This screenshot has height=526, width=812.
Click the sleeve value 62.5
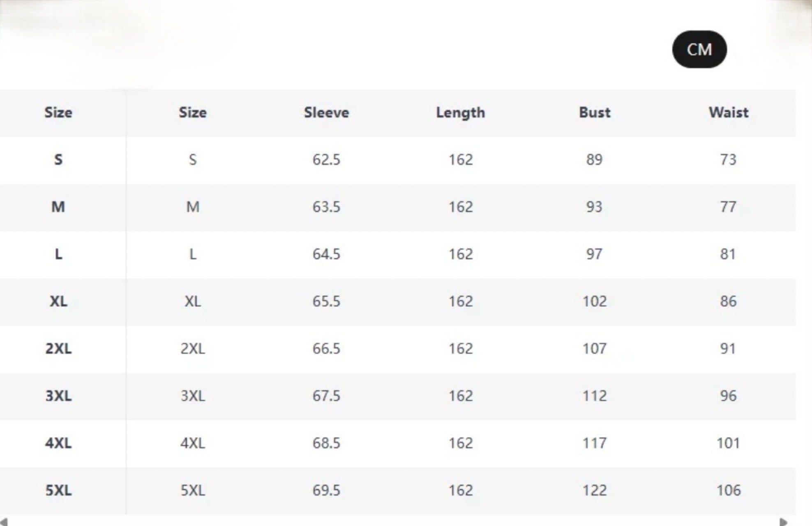326,159
